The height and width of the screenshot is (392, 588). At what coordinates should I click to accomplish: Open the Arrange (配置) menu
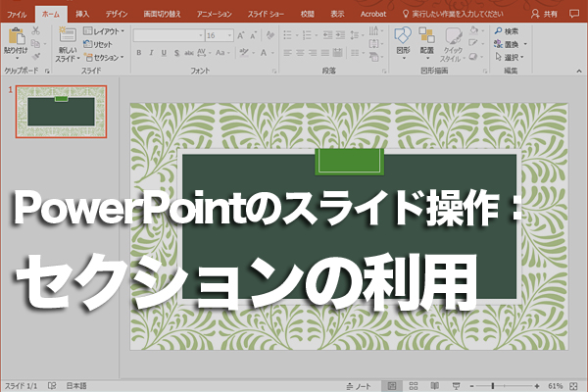(x=427, y=43)
